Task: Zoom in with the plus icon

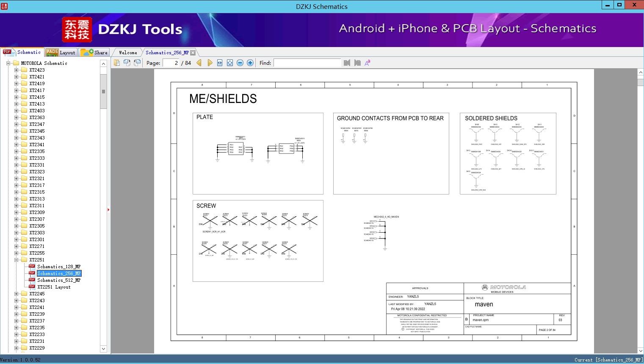Action: coord(250,63)
